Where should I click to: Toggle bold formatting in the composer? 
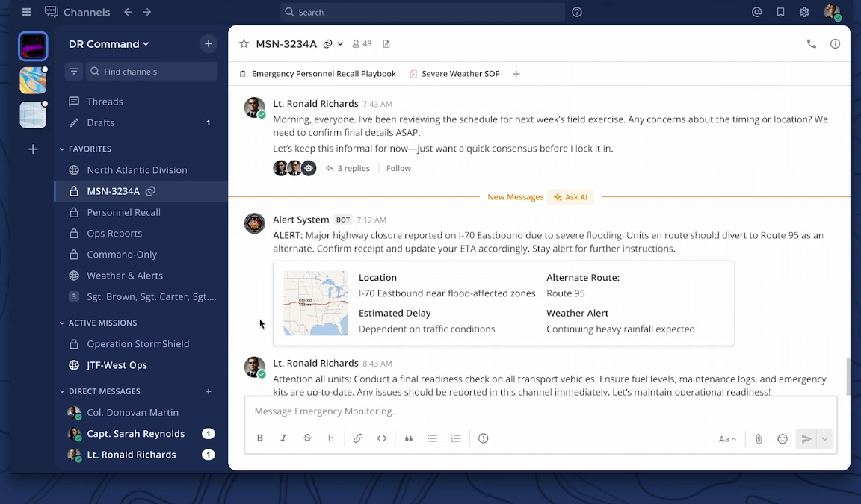259,438
